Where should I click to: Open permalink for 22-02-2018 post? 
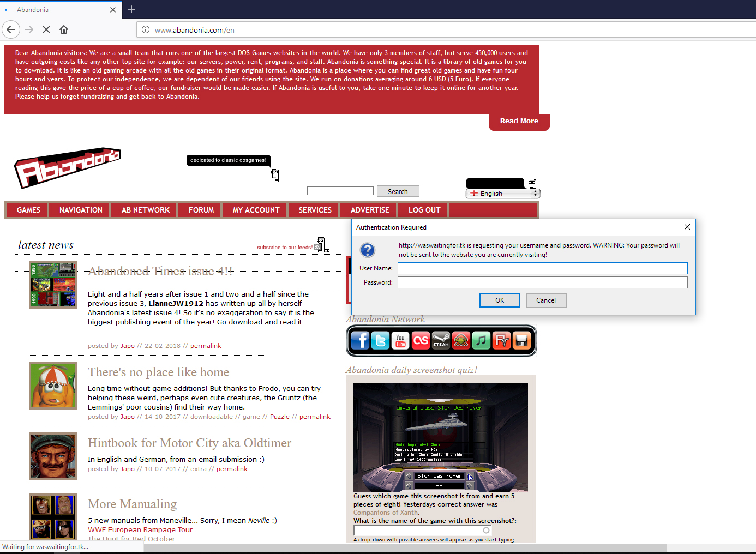coord(206,346)
